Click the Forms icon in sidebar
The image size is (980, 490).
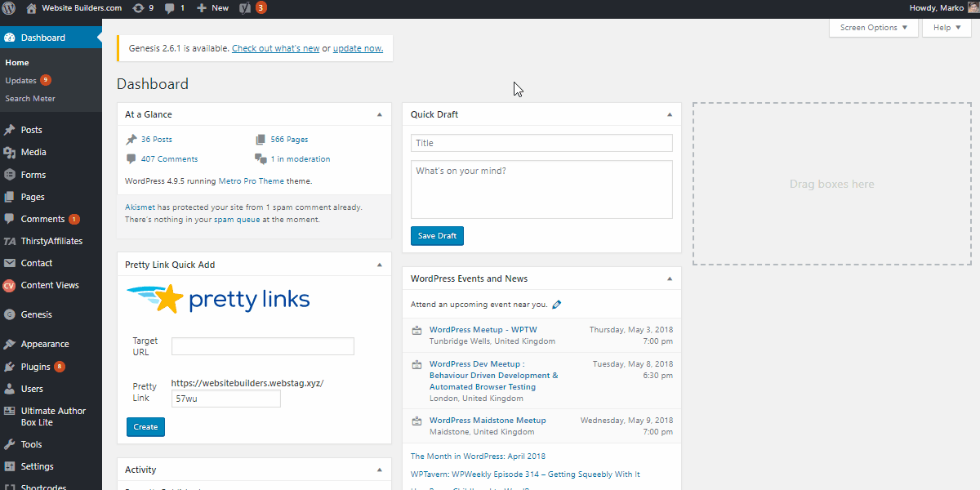(9, 175)
